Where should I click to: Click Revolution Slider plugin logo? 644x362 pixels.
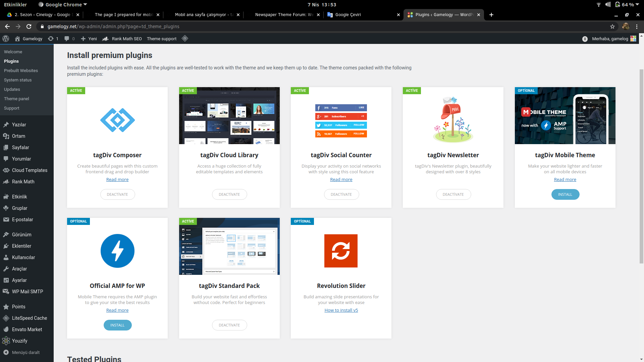click(341, 251)
